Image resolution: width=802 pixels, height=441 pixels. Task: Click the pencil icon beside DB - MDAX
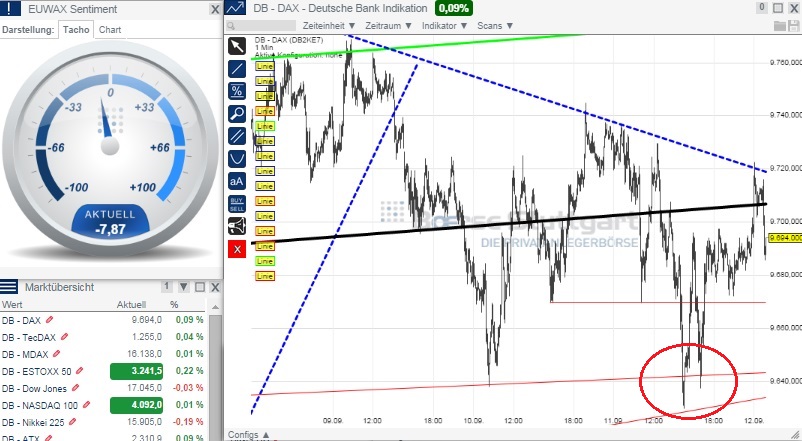56,354
